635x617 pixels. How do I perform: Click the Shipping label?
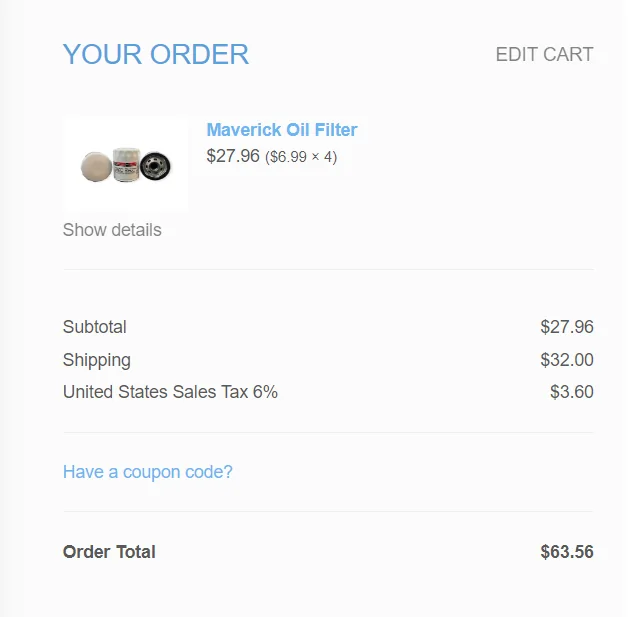pyautogui.click(x=97, y=360)
